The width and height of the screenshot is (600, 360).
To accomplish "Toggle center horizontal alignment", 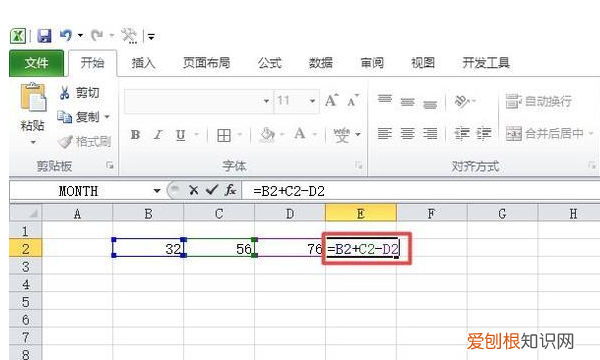I will (x=408, y=134).
